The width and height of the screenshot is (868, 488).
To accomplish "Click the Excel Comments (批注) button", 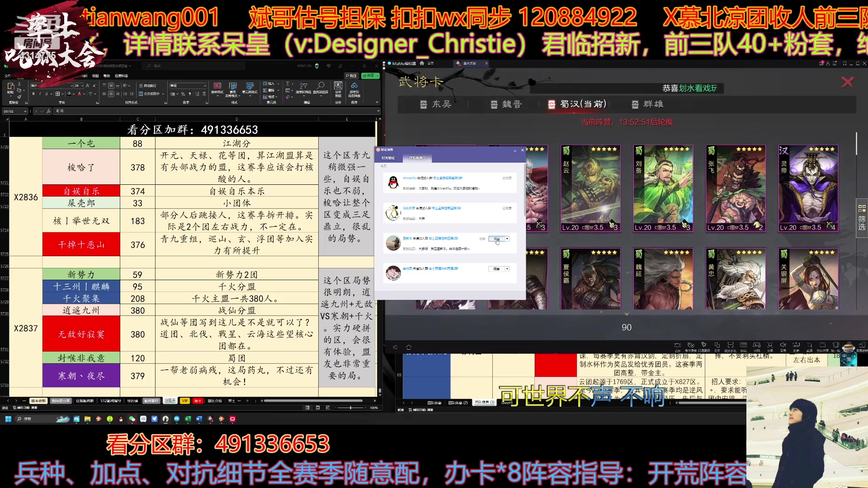I will (351, 75).
